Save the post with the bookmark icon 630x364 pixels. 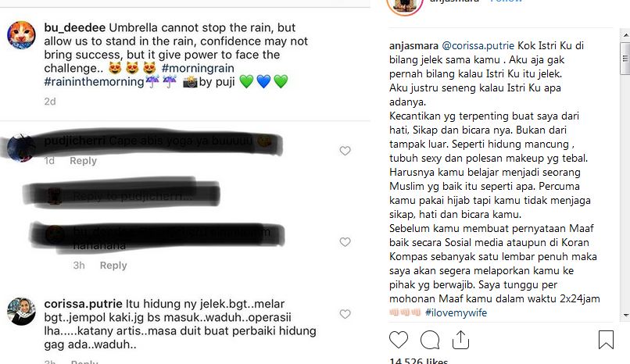(606, 340)
